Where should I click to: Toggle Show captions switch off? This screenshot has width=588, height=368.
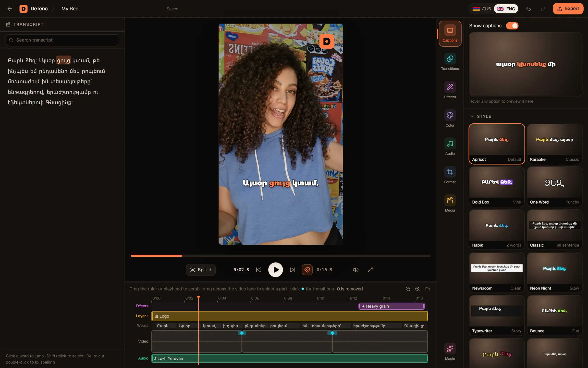pos(512,26)
